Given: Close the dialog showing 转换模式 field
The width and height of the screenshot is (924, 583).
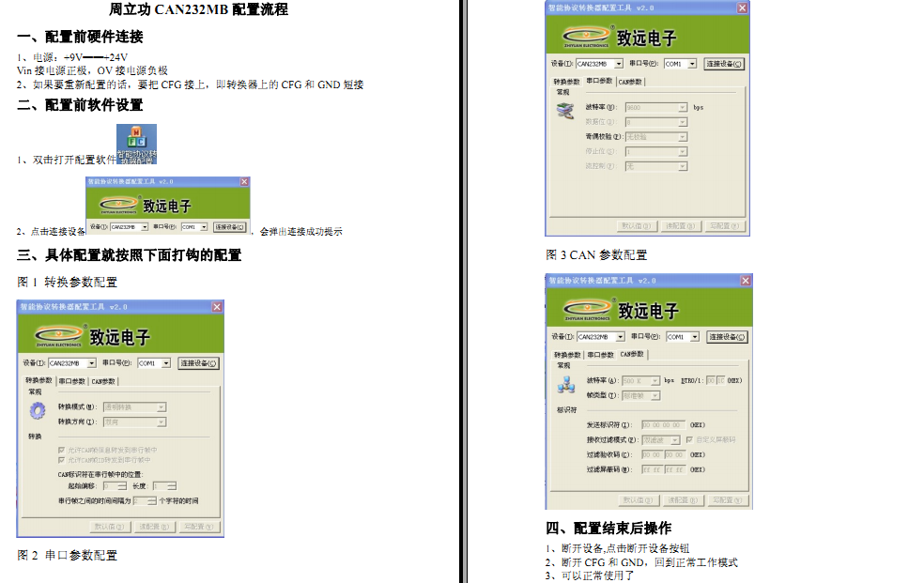Looking at the screenshot, I should tap(217, 307).
